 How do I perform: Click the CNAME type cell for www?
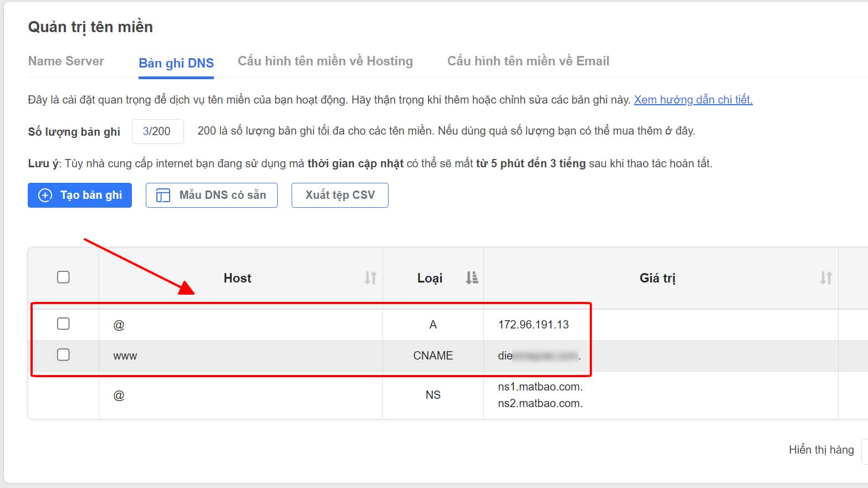tap(433, 356)
